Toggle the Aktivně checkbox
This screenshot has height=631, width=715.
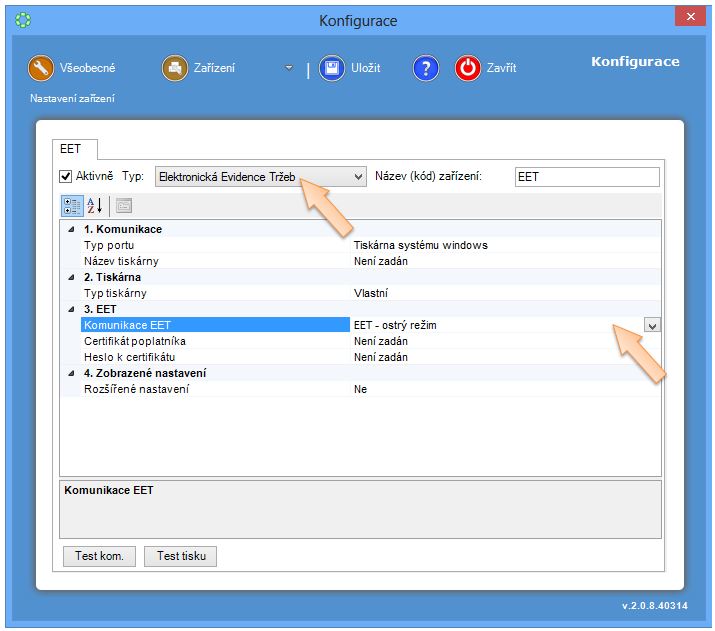pos(66,177)
